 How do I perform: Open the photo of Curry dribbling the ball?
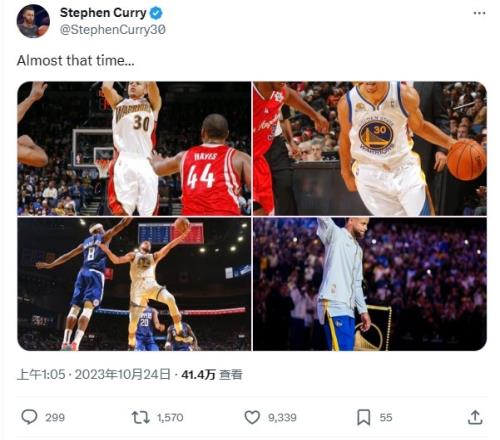point(370,148)
